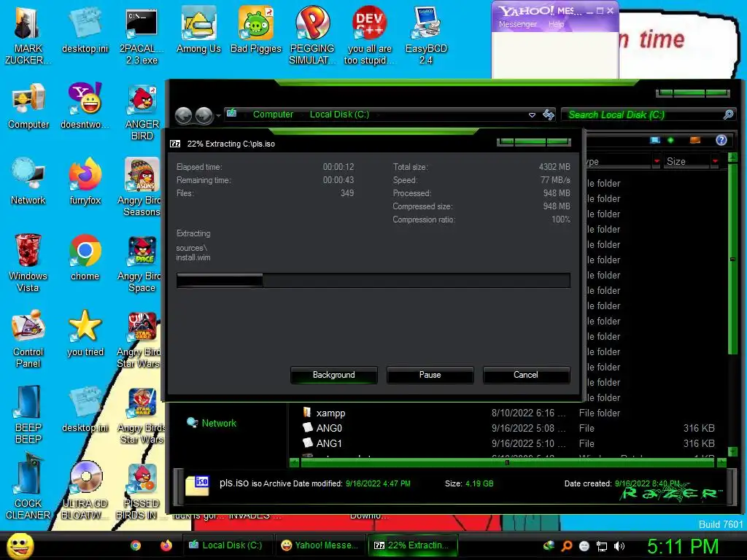
Task: Click the search magnifier icon in Explorer
Action: click(728, 114)
